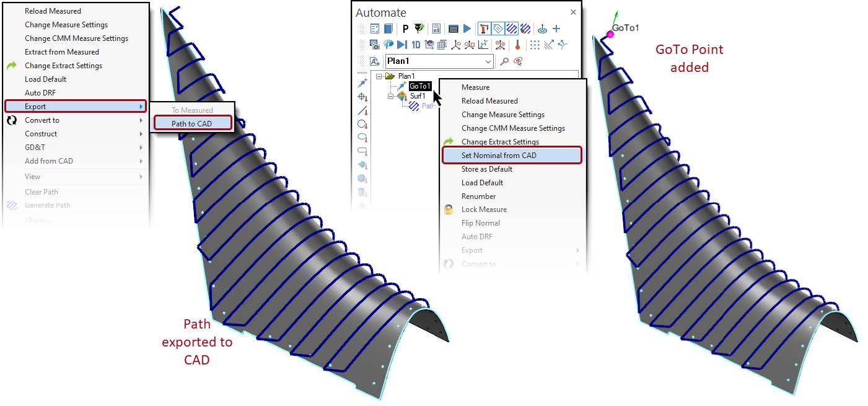Click the GoTo1 label in the CAD view

[626, 28]
